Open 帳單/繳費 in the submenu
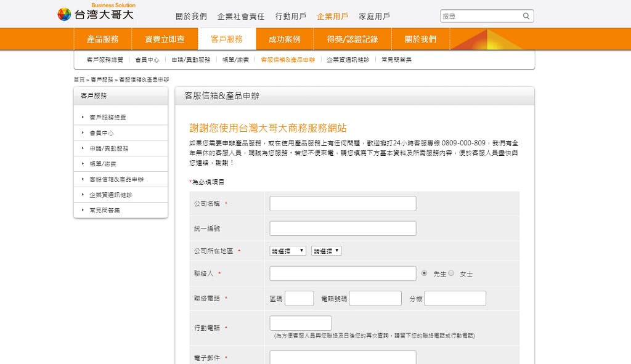The width and height of the screenshot is (631, 364). coord(235,60)
